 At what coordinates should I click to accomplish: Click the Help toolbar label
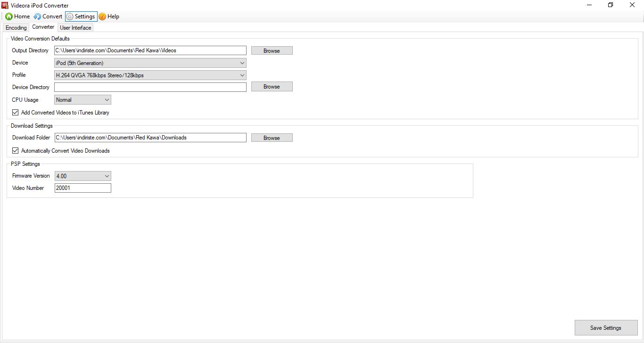113,16
